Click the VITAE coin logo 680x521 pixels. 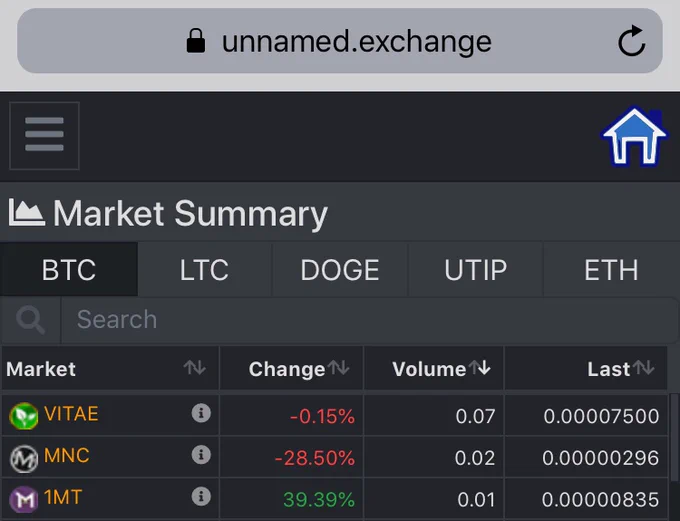click(x=24, y=416)
